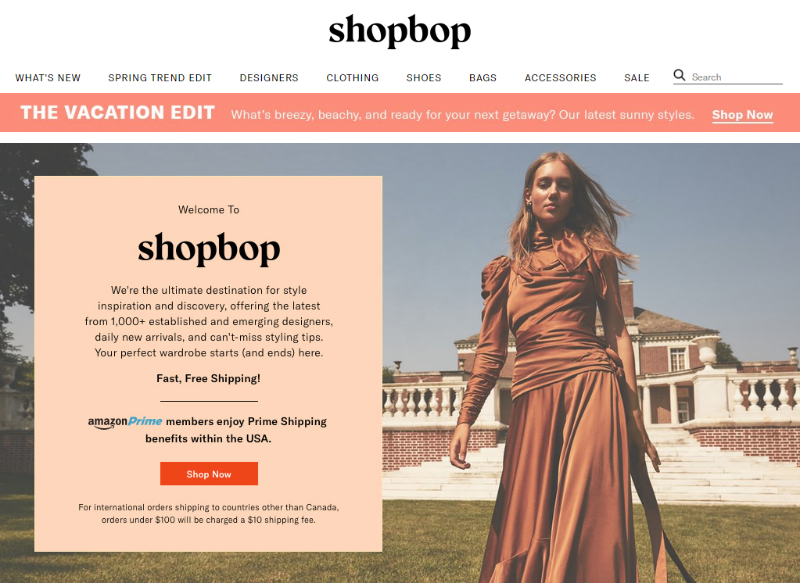Click Shop Now link in Vacation Edit banner
The image size is (800, 583).
click(x=742, y=115)
